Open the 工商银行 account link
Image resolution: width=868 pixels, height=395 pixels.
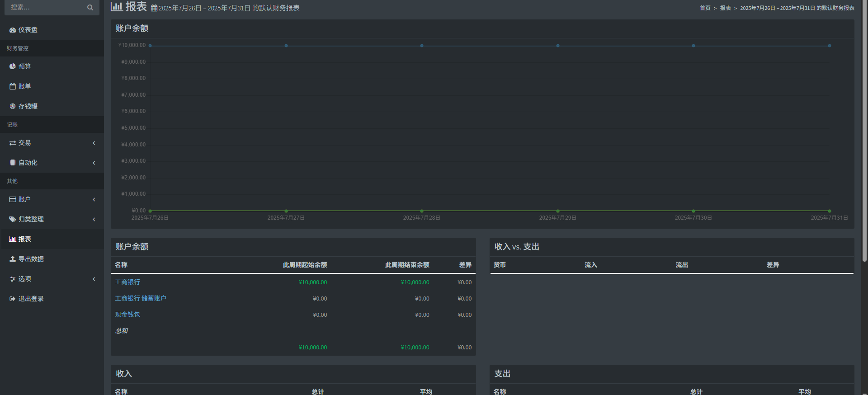127,282
